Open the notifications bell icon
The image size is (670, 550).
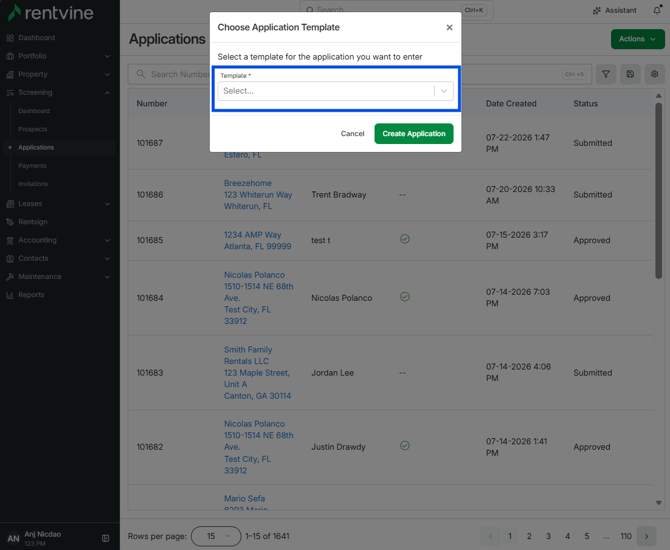tap(657, 10)
